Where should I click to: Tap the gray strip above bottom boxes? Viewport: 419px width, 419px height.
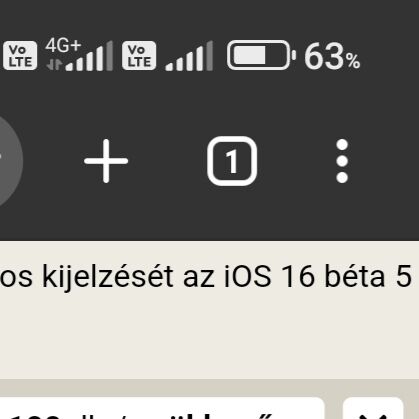(x=209, y=388)
